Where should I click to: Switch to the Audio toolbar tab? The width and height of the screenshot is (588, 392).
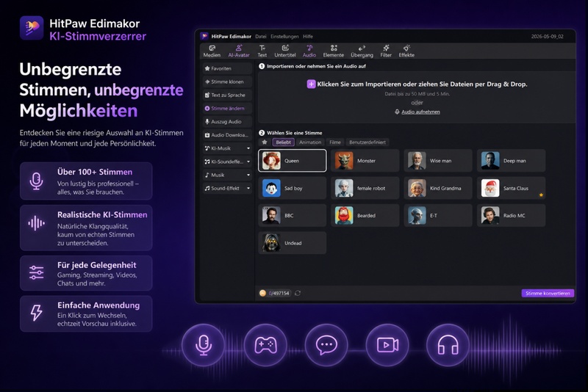(309, 51)
